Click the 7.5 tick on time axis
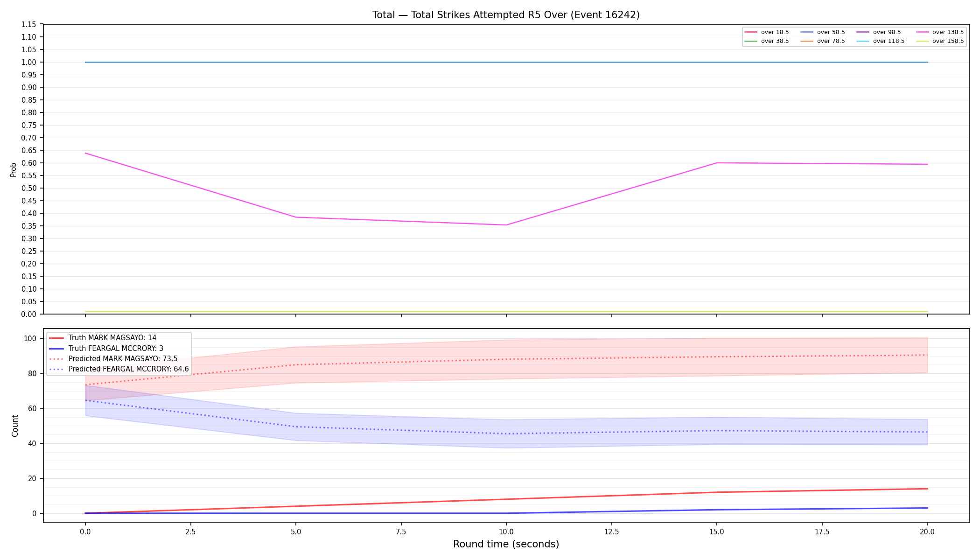The image size is (980, 560). click(x=401, y=531)
